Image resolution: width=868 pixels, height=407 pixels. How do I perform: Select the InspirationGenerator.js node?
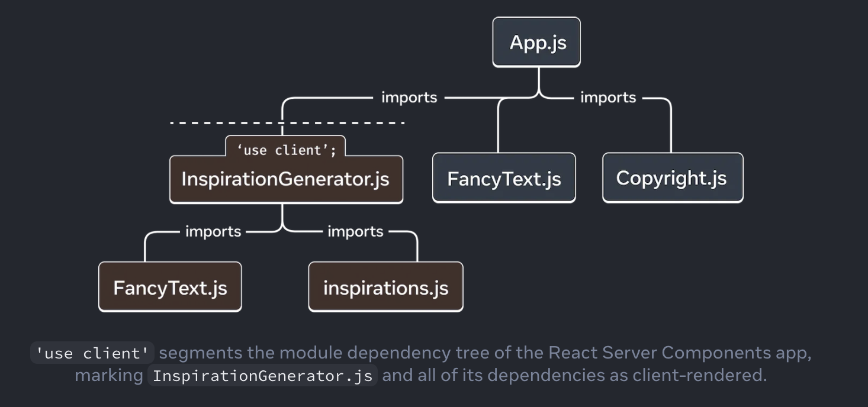286,179
